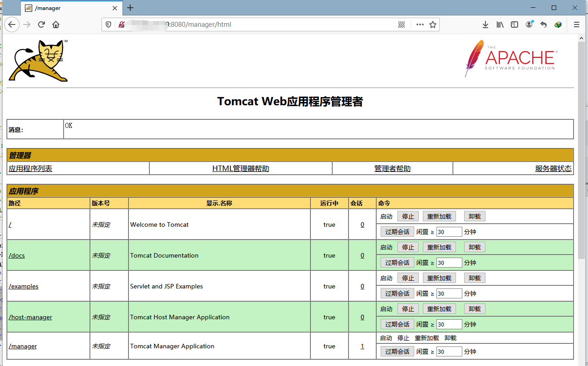Screen dimensions: 588x366
Task: Open Firefox account avatar icon
Action: (x=529, y=24)
